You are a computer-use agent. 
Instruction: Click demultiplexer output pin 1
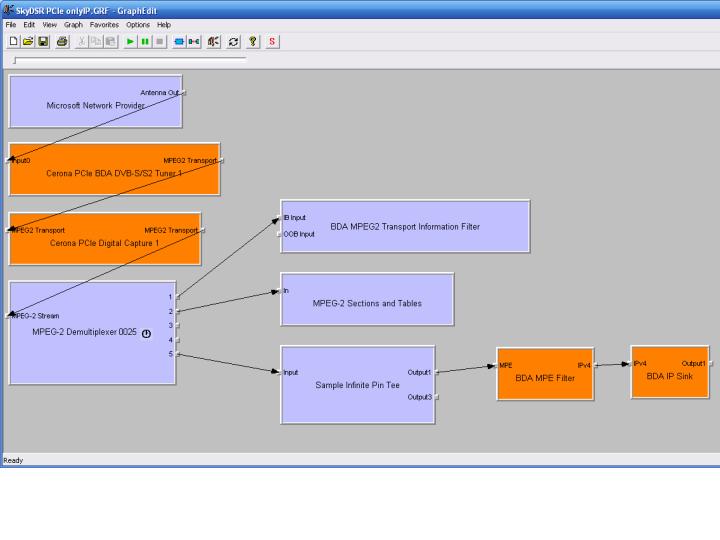coord(178,297)
